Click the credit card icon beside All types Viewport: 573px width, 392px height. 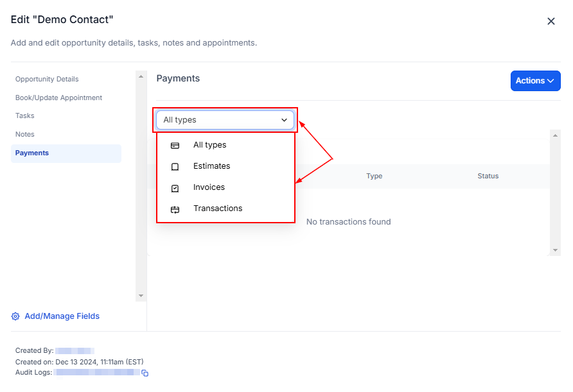point(175,146)
